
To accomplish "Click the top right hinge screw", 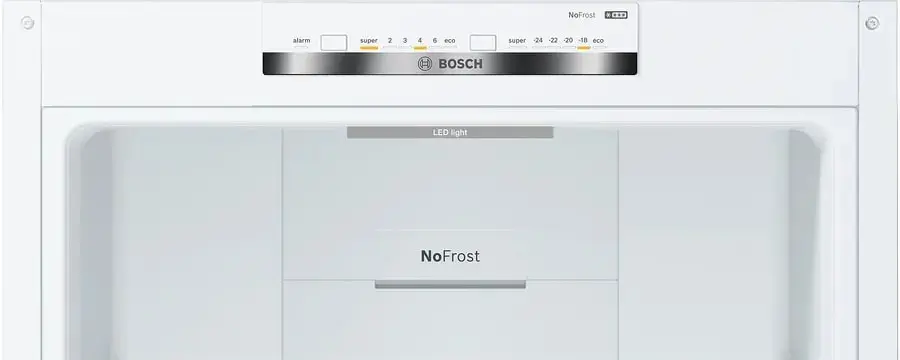I will [x=872, y=23].
